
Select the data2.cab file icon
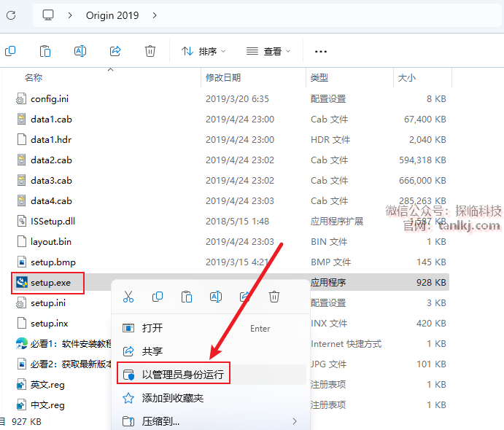pos(21,160)
